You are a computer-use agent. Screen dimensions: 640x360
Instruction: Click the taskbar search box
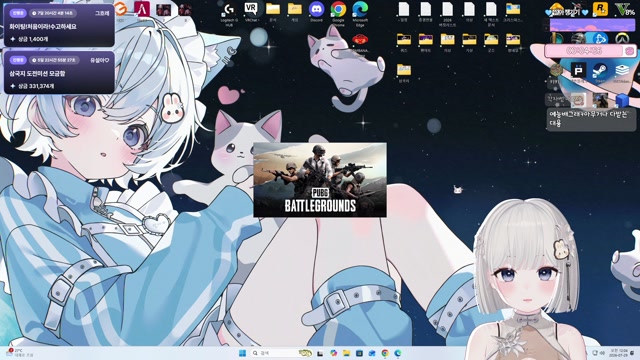[x=282, y=353]
